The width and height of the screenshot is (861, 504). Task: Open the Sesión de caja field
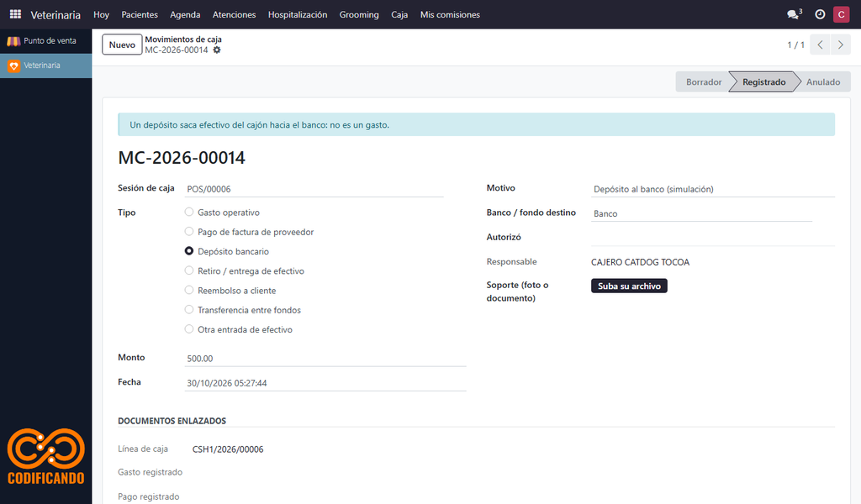pyautogui.click(x=314, y=189)
